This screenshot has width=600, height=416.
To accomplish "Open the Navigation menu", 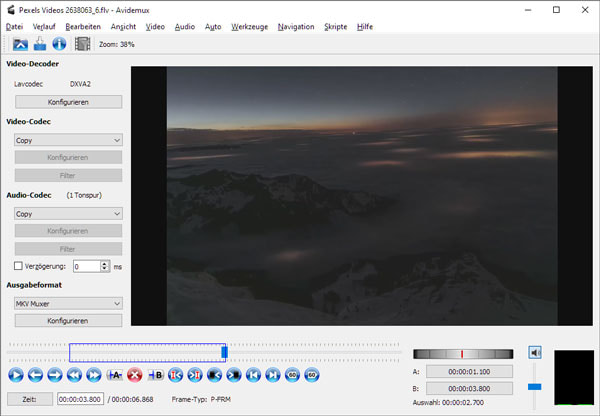I will click(x=295, y=26).
